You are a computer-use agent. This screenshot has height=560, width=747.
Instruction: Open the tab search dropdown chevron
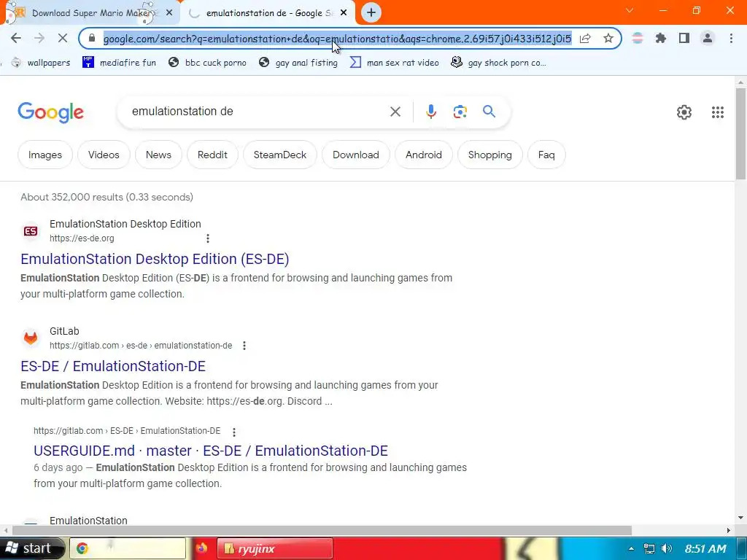[630, 10]
